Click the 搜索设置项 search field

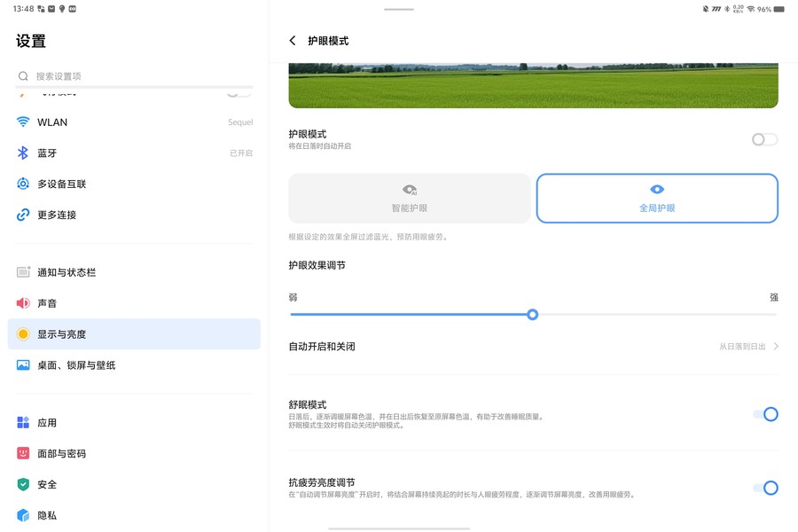click(x=133, y=76)
